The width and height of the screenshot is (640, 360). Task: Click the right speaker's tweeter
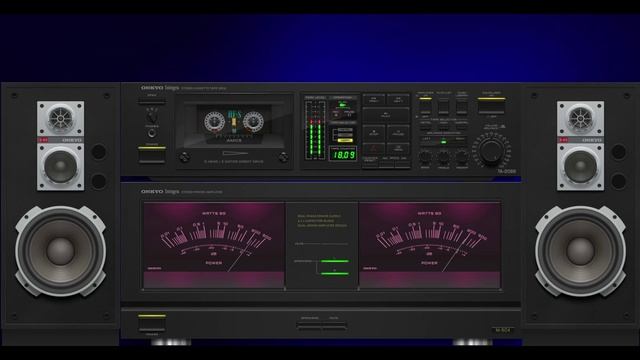tap(580, 118)
